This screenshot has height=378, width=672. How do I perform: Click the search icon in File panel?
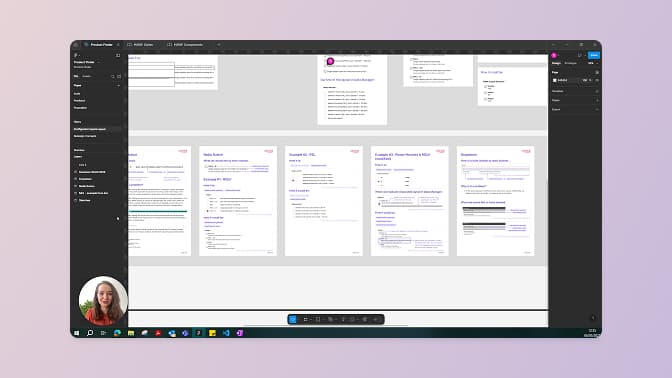pos(113,76)
